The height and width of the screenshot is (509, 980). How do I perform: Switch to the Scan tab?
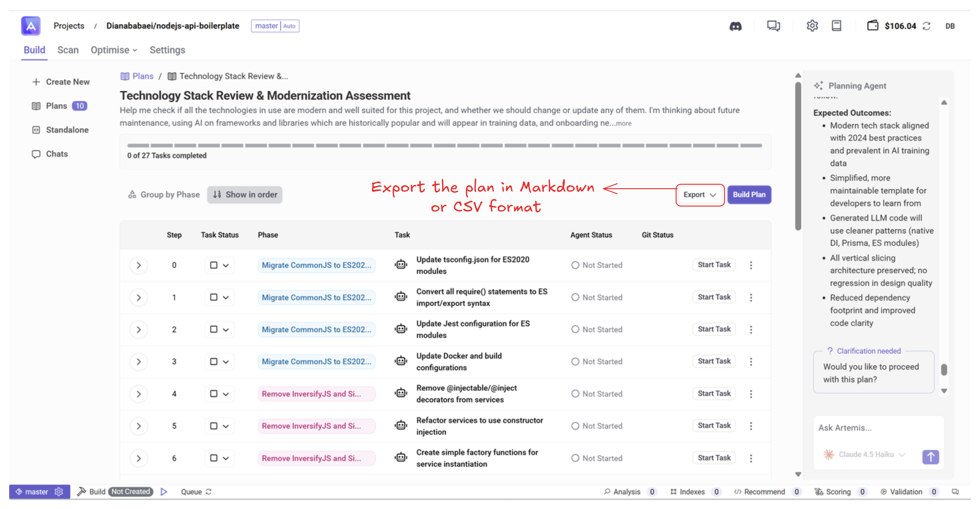tap(68, 50)
